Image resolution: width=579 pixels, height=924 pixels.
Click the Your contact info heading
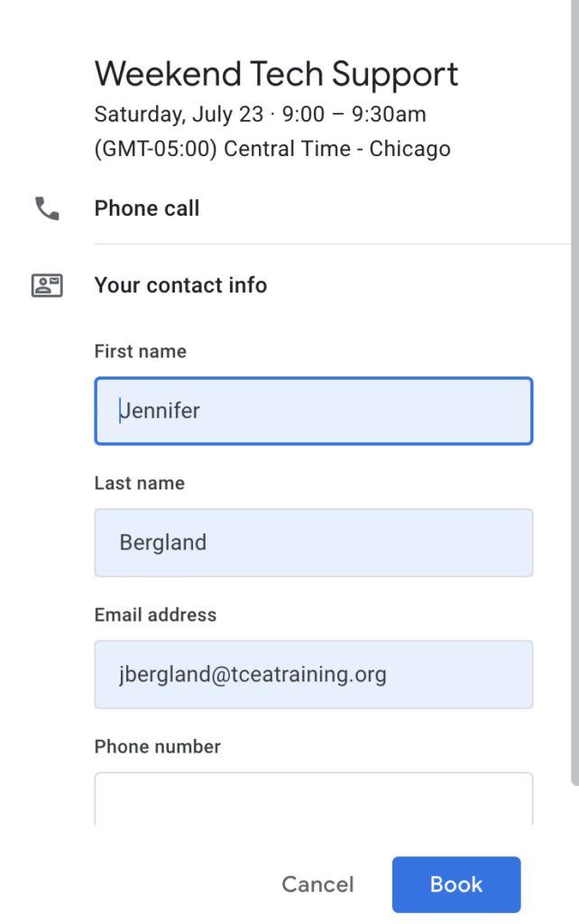coord(180,286)
